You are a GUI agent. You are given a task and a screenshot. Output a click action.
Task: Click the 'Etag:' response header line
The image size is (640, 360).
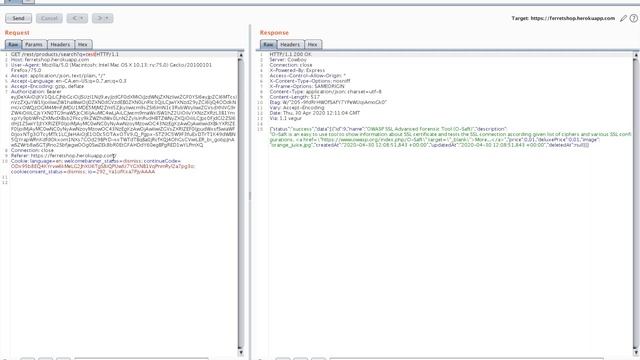tap(328, 102)
